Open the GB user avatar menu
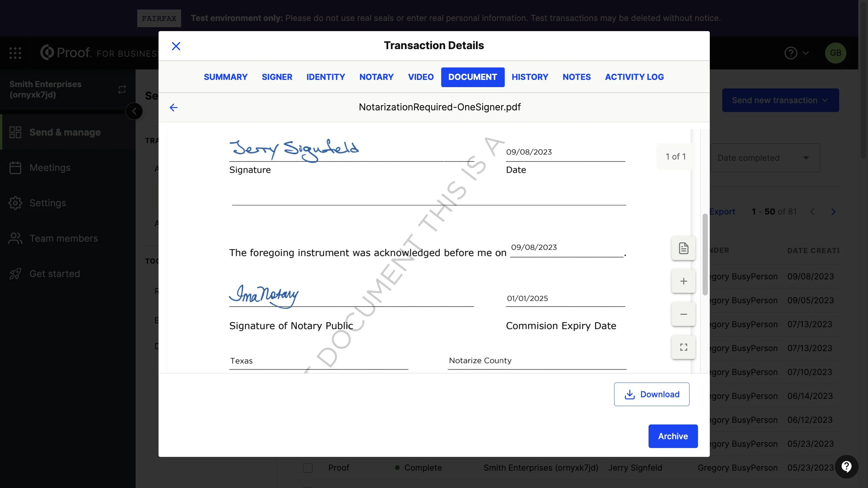 [x=835, y=53]
